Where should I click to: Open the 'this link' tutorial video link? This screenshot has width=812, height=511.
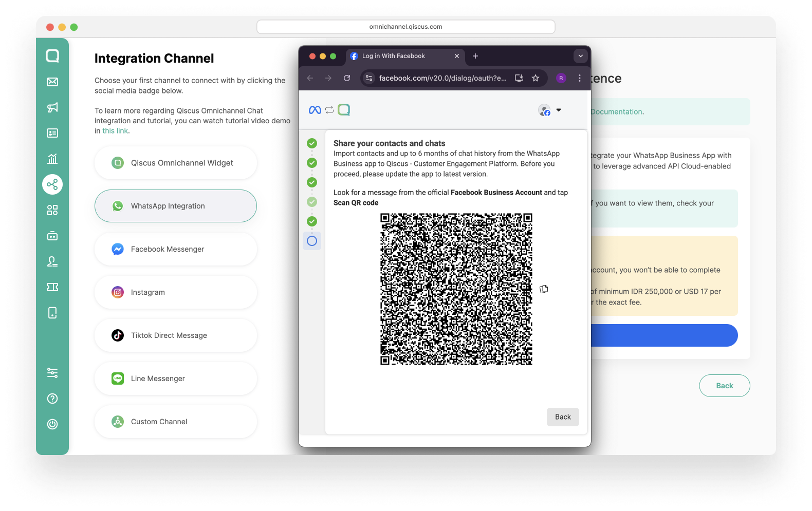point(115,131)
